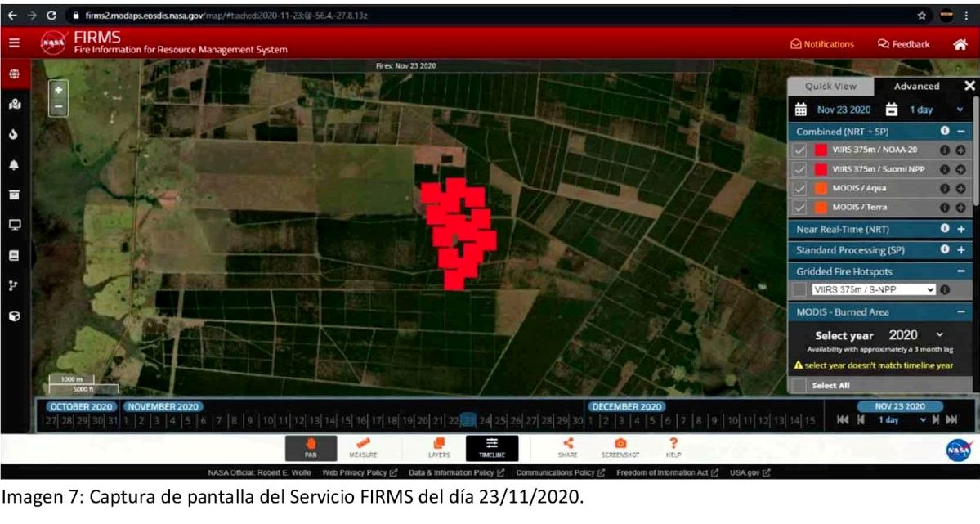This screenshot has height=524, width=980.
Task: Uncheck VIIRS 375m / Suomi NPP layer
Action: (799, 169)
